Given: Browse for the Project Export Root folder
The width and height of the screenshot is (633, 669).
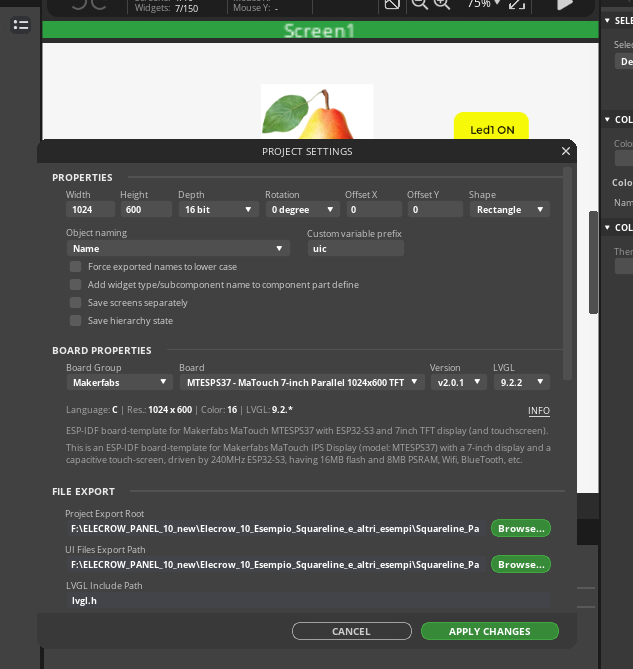Looking at the screenshot, I should coord(520,528).
